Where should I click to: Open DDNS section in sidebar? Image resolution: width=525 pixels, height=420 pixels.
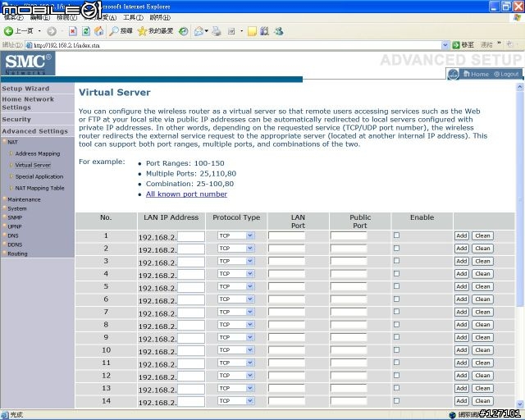(x=15, y=244)
